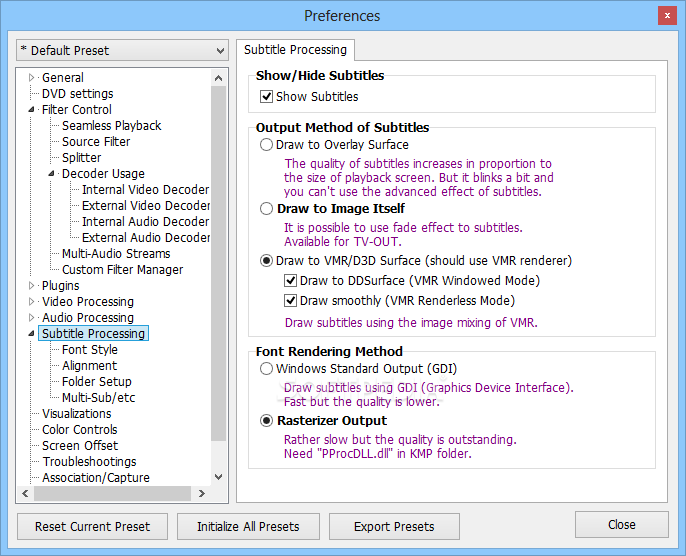
Task: Open Internal Video Decoder settings
Action: point(145,189)
